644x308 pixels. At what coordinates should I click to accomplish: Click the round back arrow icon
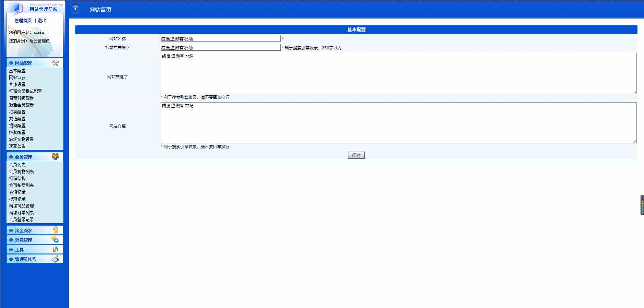pos(76,9)
